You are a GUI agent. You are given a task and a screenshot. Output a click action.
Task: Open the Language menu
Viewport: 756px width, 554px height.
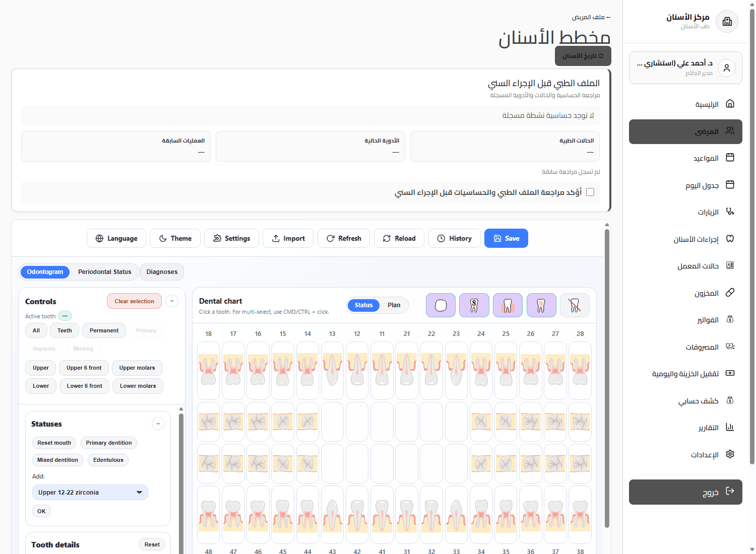(116, 238)
